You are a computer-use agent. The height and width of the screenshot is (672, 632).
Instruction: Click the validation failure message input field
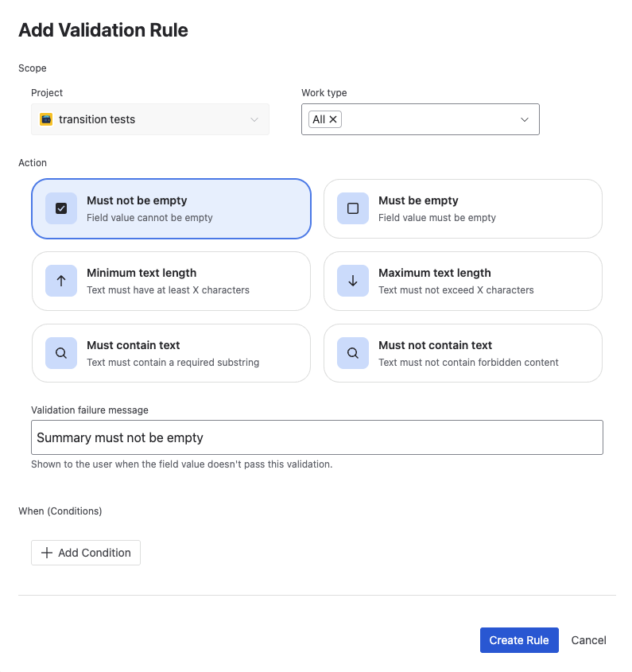[316, 437]
